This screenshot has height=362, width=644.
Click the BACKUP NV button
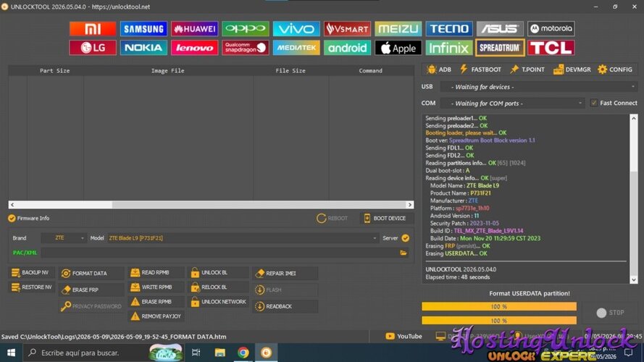[x=30, y=272]
